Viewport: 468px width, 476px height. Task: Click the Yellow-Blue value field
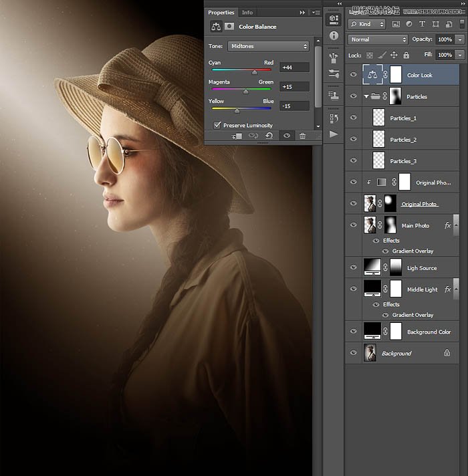click(294, 106)
